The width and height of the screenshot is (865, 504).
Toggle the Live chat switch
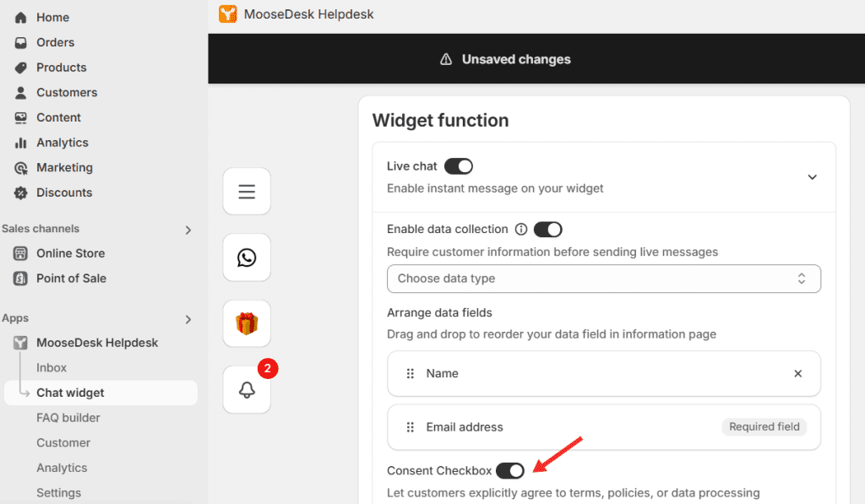[x=459, y=166]
